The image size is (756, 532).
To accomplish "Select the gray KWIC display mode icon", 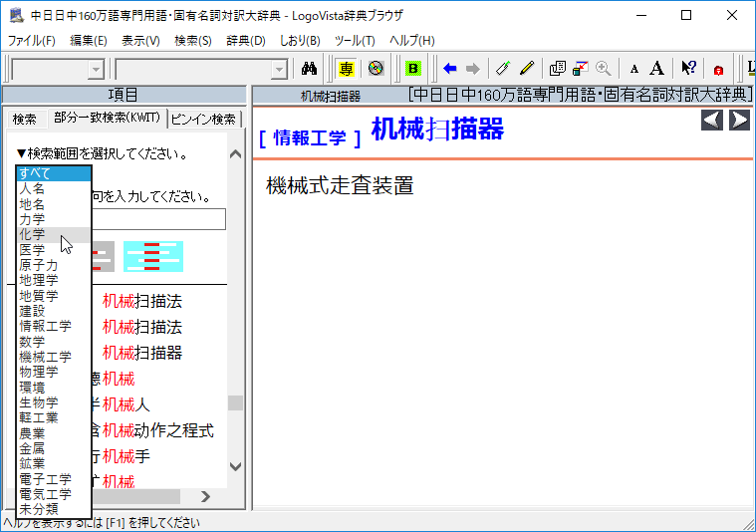I will pos(103,256).
